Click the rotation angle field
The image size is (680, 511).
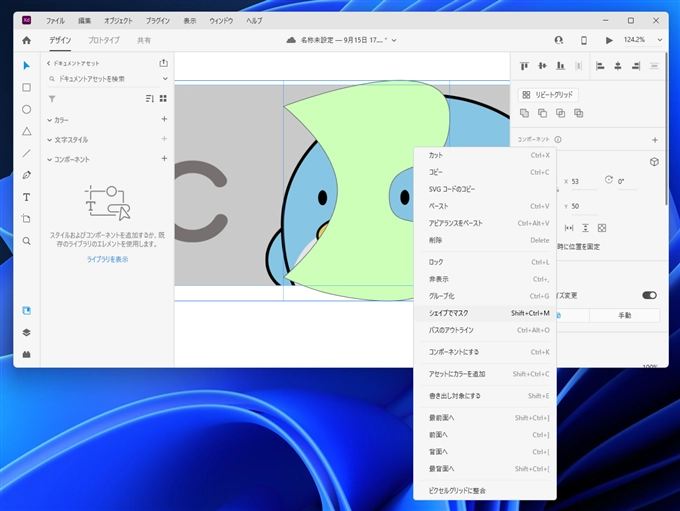pos(627,181)
